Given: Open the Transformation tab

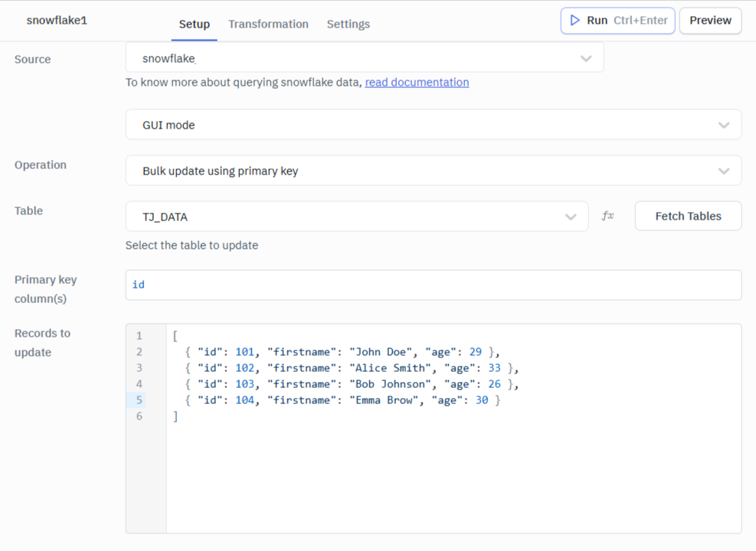Looking at the screenshot, I should 268,24.
